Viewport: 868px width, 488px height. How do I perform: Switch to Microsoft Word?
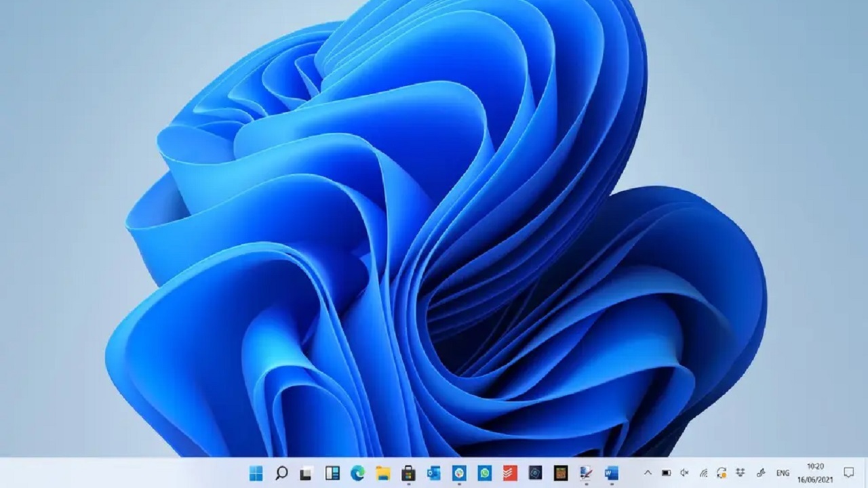[x=612, y=473]
